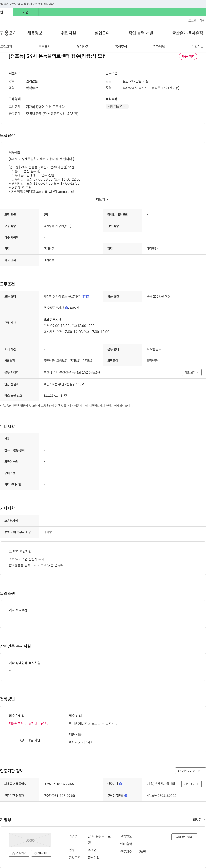The image size is (206, 868).
Task: Report via 거짓구인광고 신고 button
Action: (x=191, y=771)
